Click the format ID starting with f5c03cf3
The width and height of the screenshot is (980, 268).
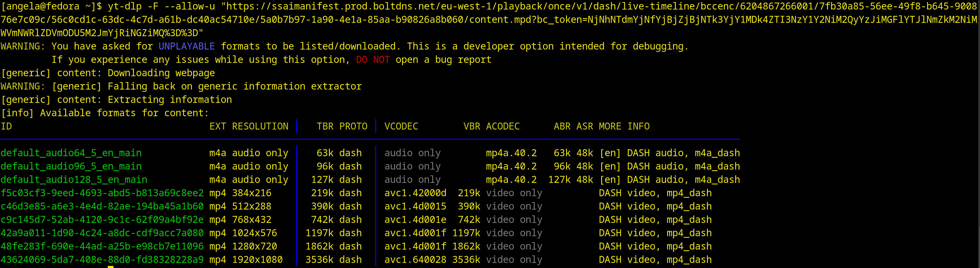click(x=102, y=193)
